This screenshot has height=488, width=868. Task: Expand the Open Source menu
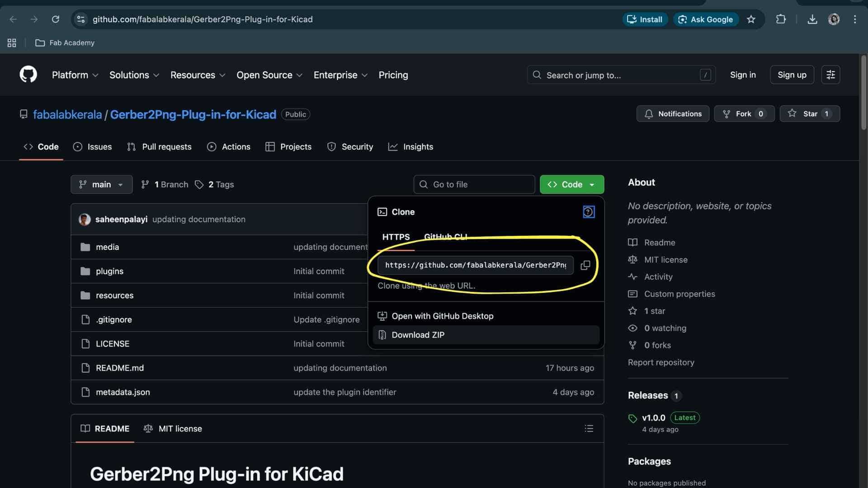point(269,75)
